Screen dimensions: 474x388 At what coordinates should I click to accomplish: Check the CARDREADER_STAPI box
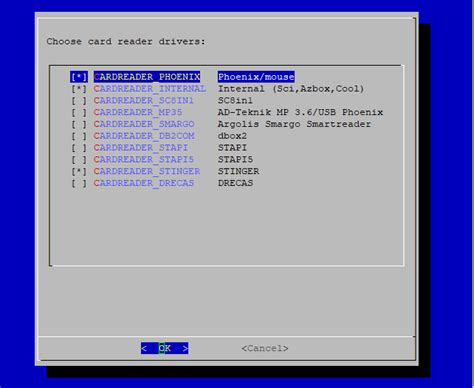[79, 148]
